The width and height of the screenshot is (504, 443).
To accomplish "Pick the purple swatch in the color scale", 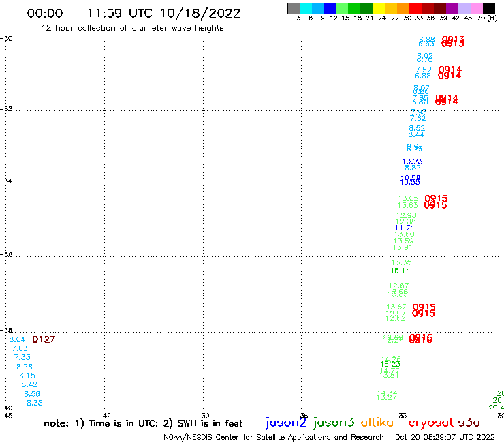I will (452, 8).
